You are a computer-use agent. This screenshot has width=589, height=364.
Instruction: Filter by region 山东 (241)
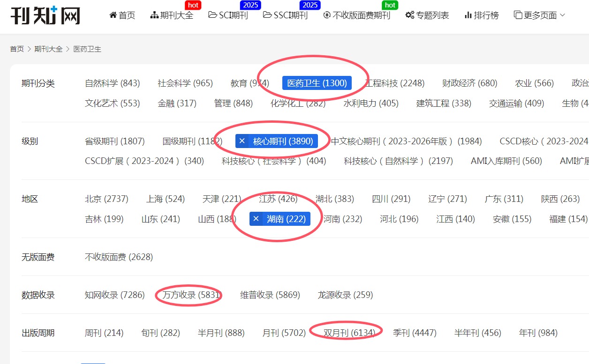[x=161, y=219]
